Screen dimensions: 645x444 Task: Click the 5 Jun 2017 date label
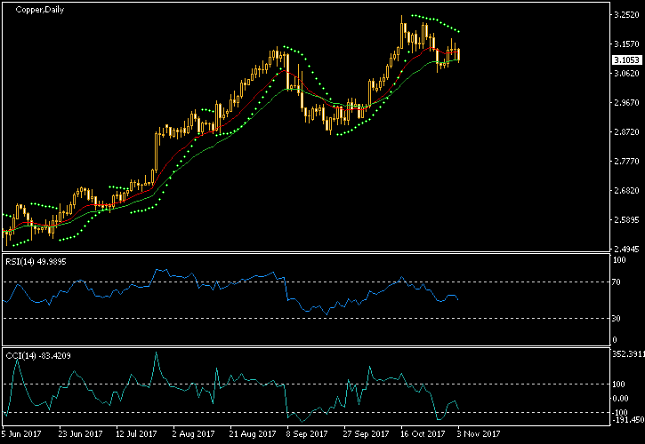point(21,434)
